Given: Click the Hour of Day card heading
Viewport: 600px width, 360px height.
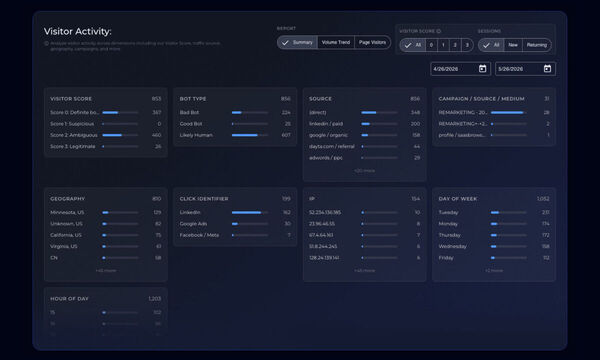Looking at the screenshot, I should tap(69, 299).
